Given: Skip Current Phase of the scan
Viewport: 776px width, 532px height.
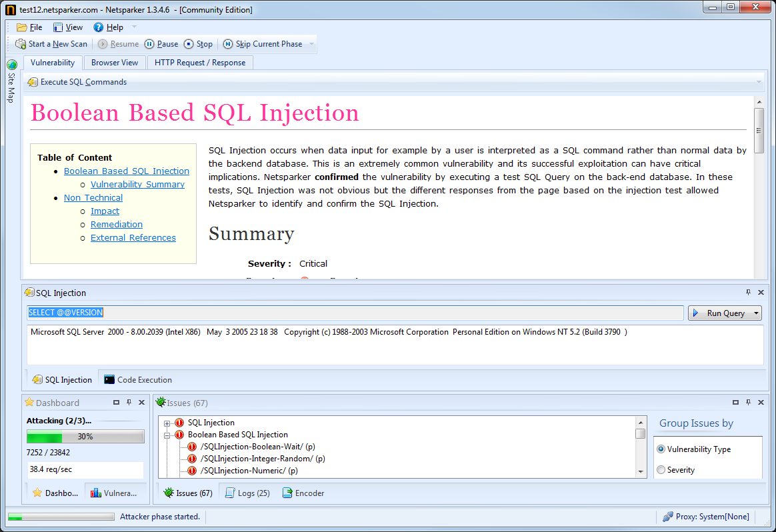Looking at the screenshot, I should click(x=262, y=44).
